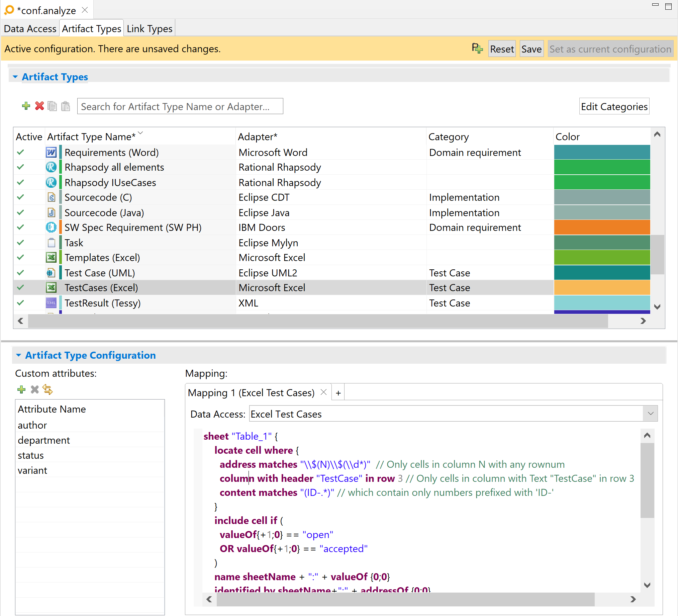Select the 'department' custom attribute
Viewport: 678px width, 616px height.
(90, 440)
